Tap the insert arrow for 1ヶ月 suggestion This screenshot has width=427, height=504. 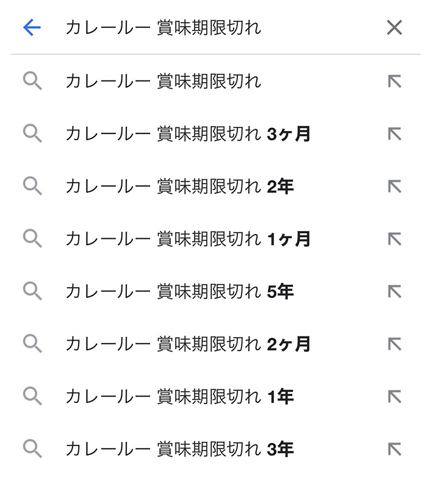pyautogui.click(x=394, y=239)
